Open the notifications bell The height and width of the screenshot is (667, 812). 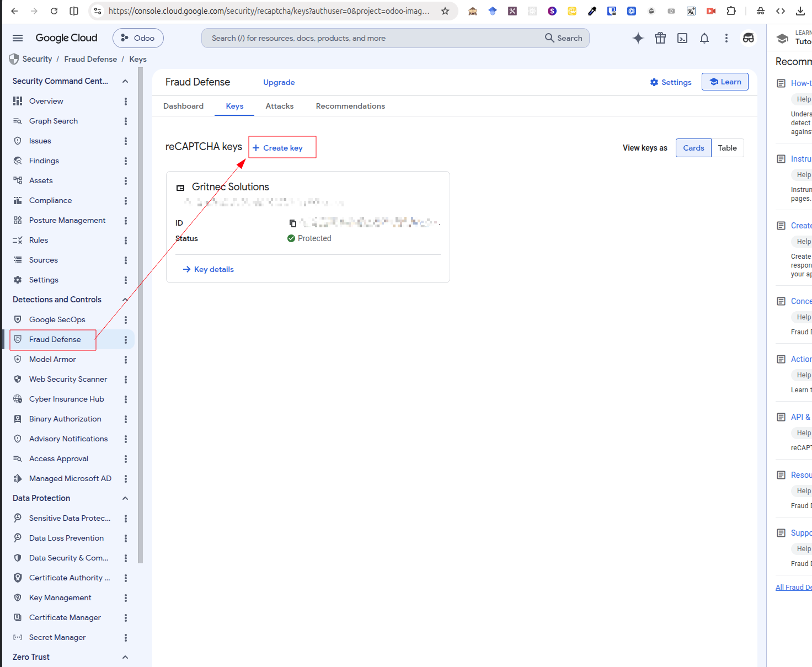704,38
